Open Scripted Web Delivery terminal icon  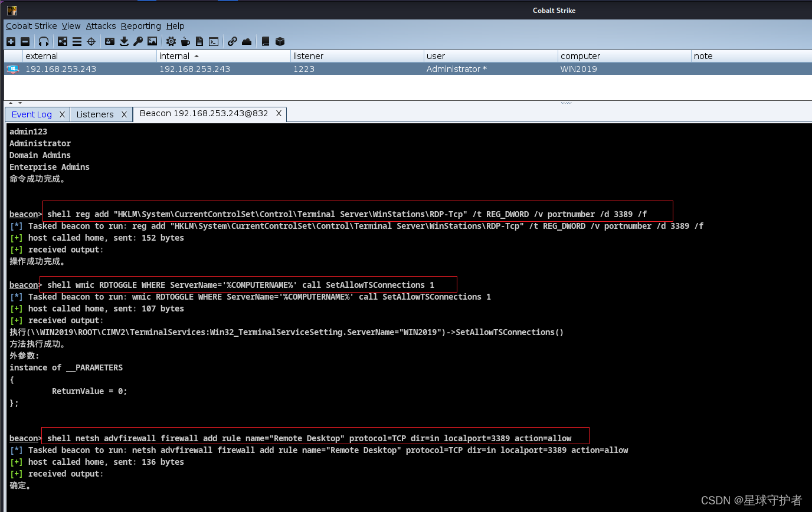(214, 41)
